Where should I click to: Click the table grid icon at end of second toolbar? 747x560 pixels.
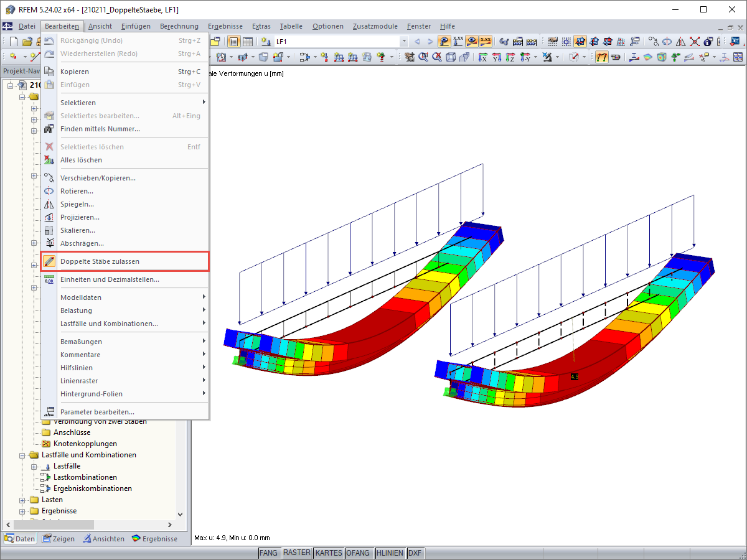click(737, 57)
